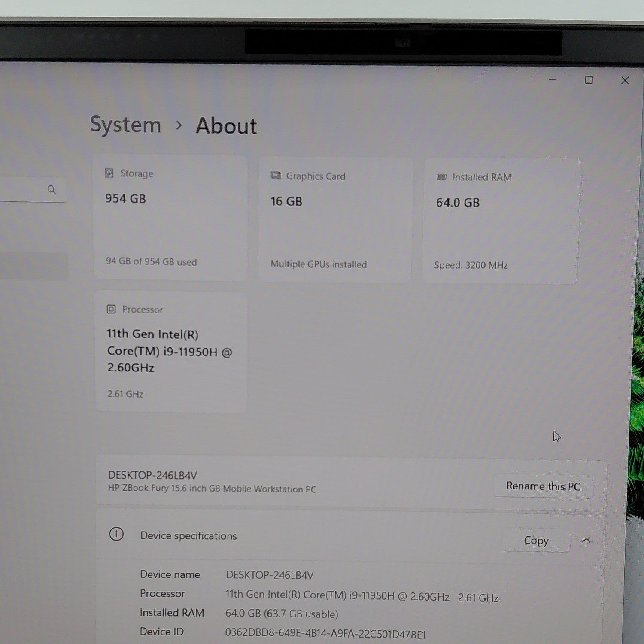Click the About breadcrumb heading
Viewport: 644px width, 644px height.
226,126
